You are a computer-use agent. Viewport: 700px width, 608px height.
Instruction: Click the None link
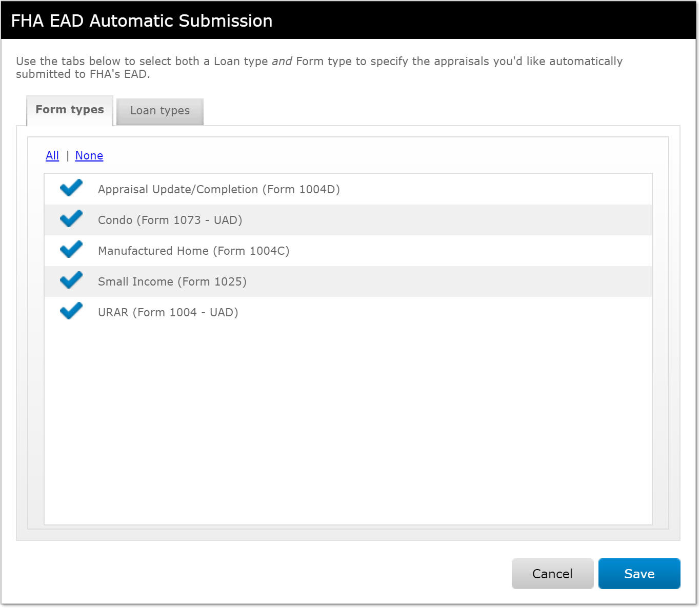coord(89,156)
